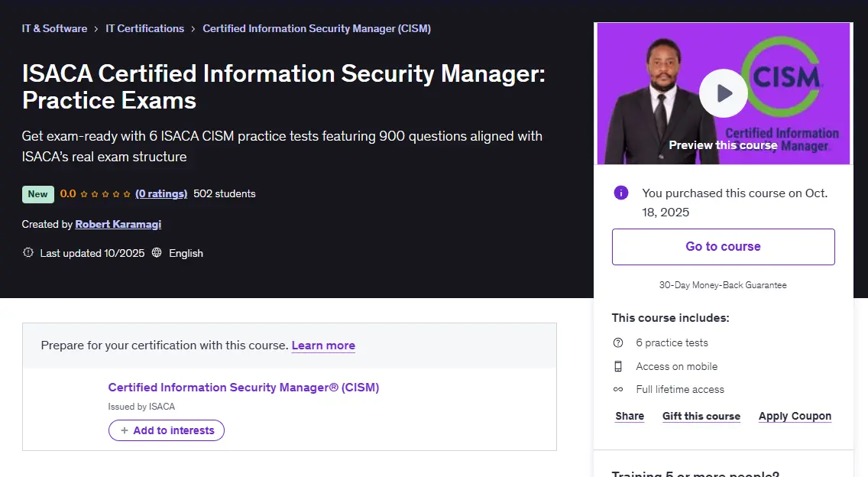This screenshot has width=868, height=477.
Task: Click the star rating icons
Action: tap(105, 194)
